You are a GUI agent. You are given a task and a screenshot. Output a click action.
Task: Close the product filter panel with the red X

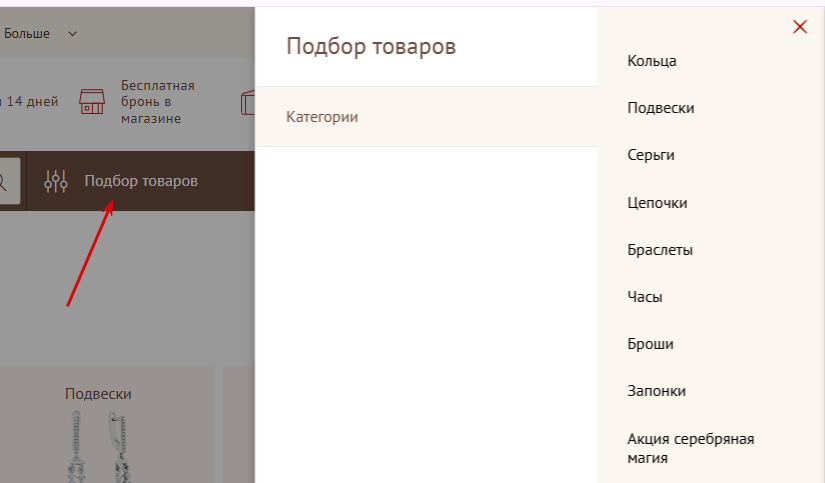800,27
